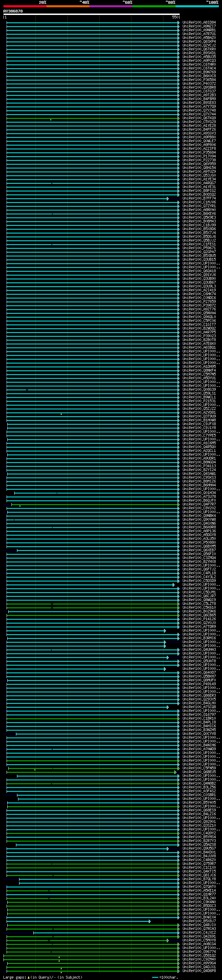222x980 pixels.
Task: Select label UniRef100_Q0WLE7
Action: (x=199, y=141)
